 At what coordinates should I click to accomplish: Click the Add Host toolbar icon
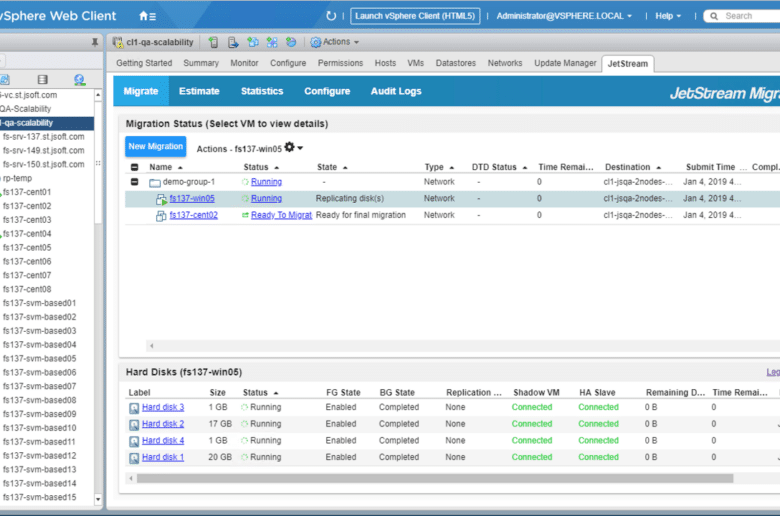coord(213,42)
